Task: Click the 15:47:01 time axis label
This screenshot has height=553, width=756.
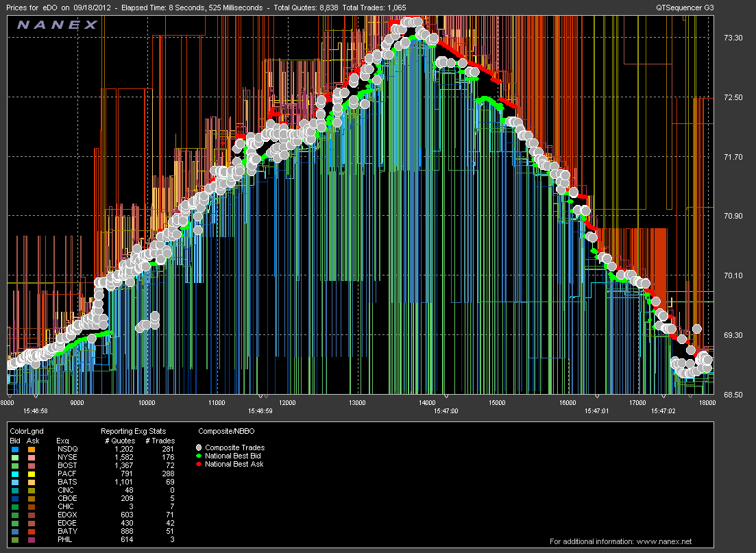Action: (x=597, y=410)
